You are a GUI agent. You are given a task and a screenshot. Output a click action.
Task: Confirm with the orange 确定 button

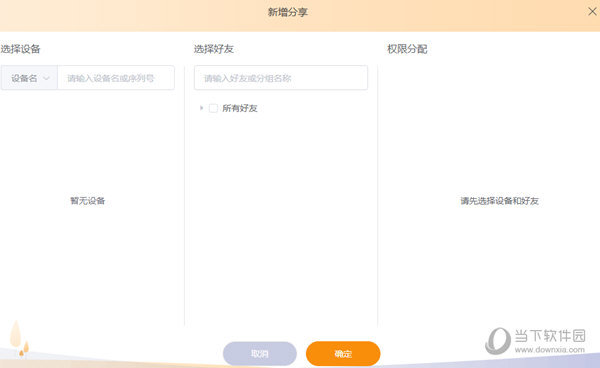[x=343, y=353]
